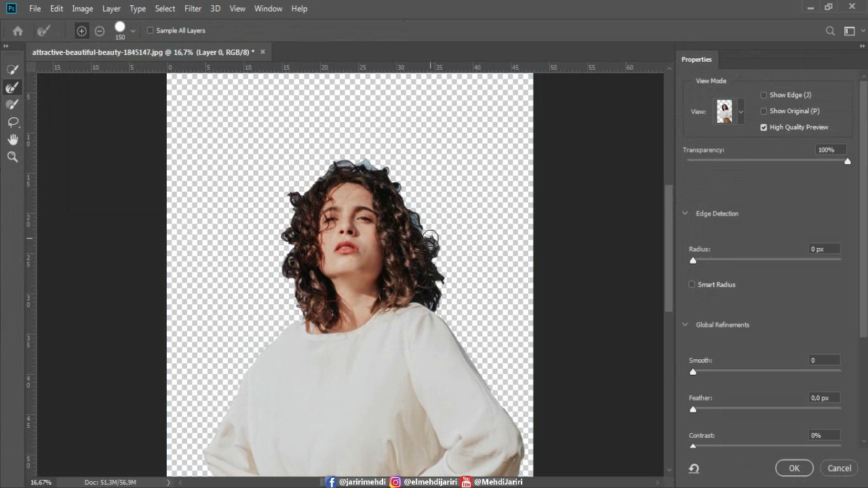
Task: Open the 3D menu
Action: coord(215,8)
